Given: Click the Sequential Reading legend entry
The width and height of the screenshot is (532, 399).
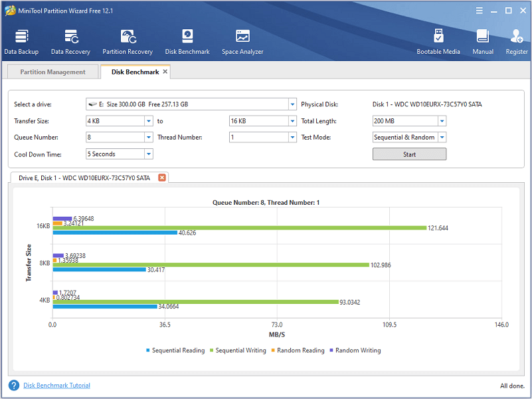Looking at the screenshot, I should coord(175,350).
